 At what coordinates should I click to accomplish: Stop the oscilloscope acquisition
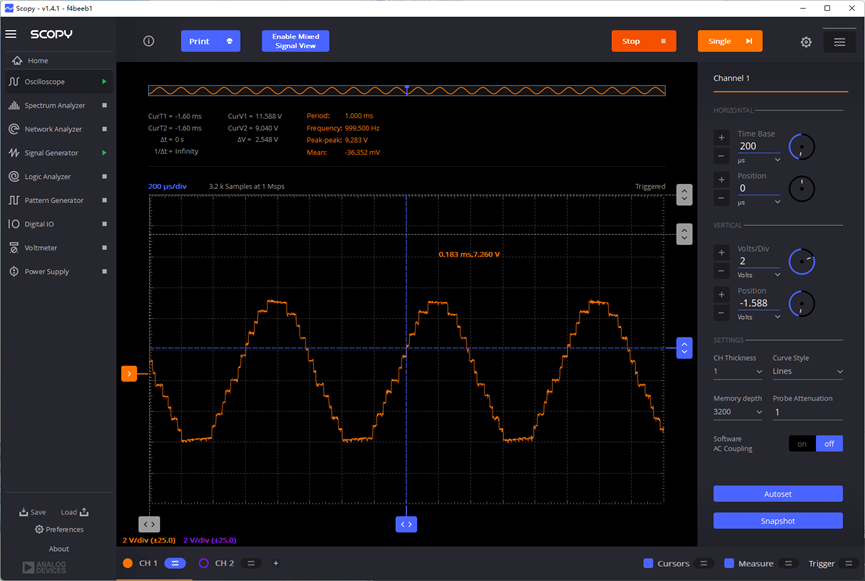(643, 41)
